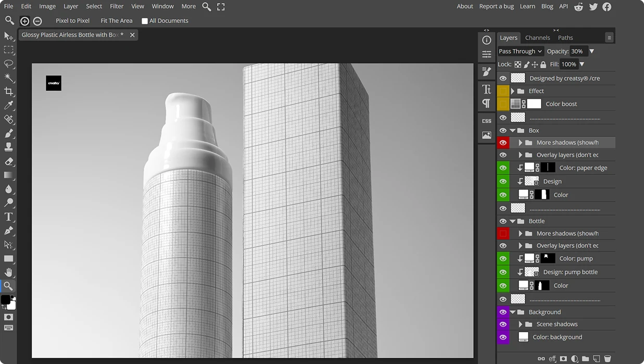The height and width of the screenshot is (364, 644).
Task: Delete layer using the trash icon
Action: (x=608, y=359)
